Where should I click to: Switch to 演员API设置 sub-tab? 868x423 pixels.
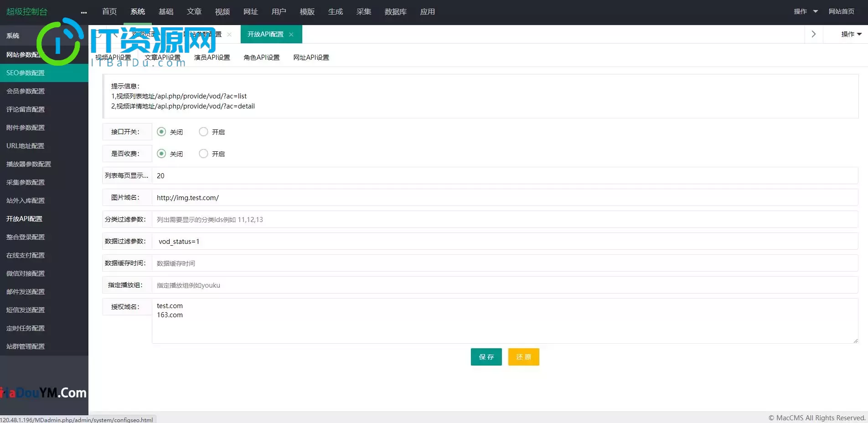pos(212,57)
